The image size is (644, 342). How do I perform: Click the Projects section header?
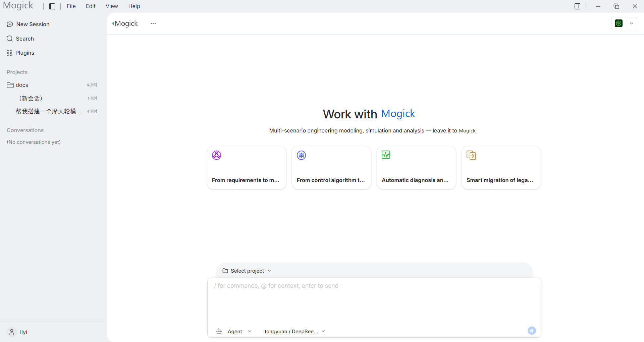coord(17,72)
